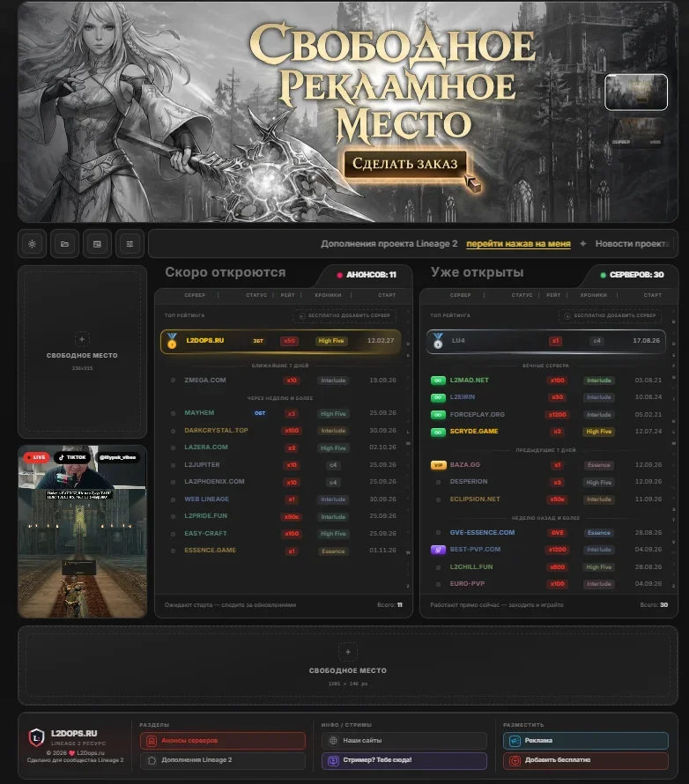The image size is (689, 784).
Task: Open the Дополнения Lineage 2 footer link
Action: point(223,760)
